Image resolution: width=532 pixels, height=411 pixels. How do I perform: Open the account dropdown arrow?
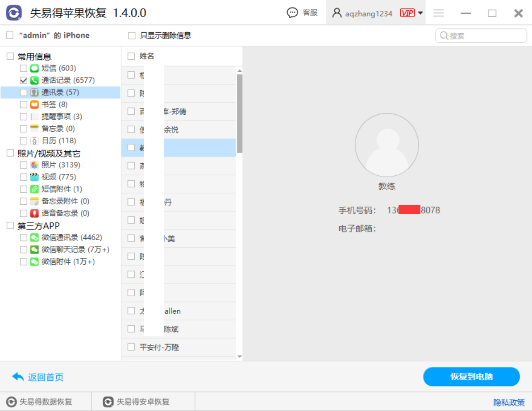pyautogui.click(x=420, y=13)
